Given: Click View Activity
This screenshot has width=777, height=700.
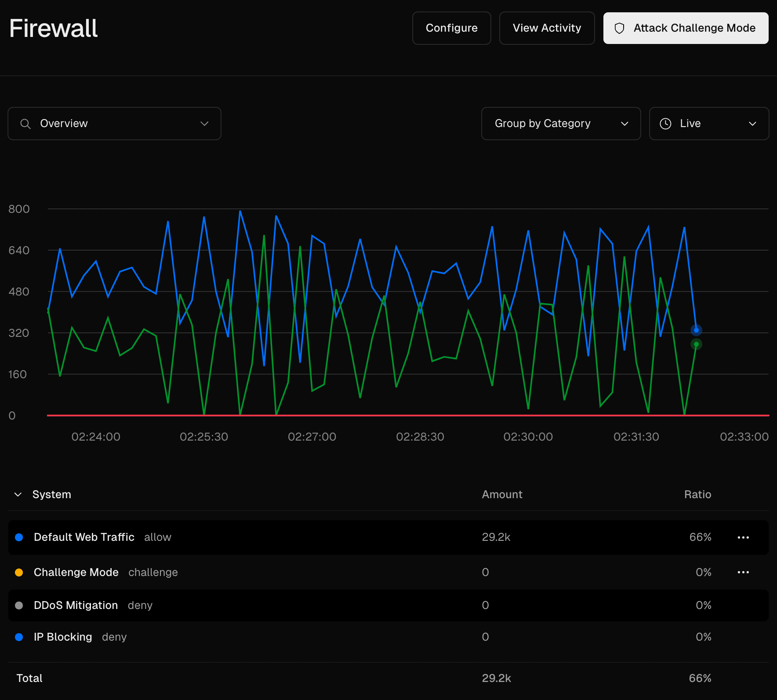Looking at the screenshot, I should (547, 28).
